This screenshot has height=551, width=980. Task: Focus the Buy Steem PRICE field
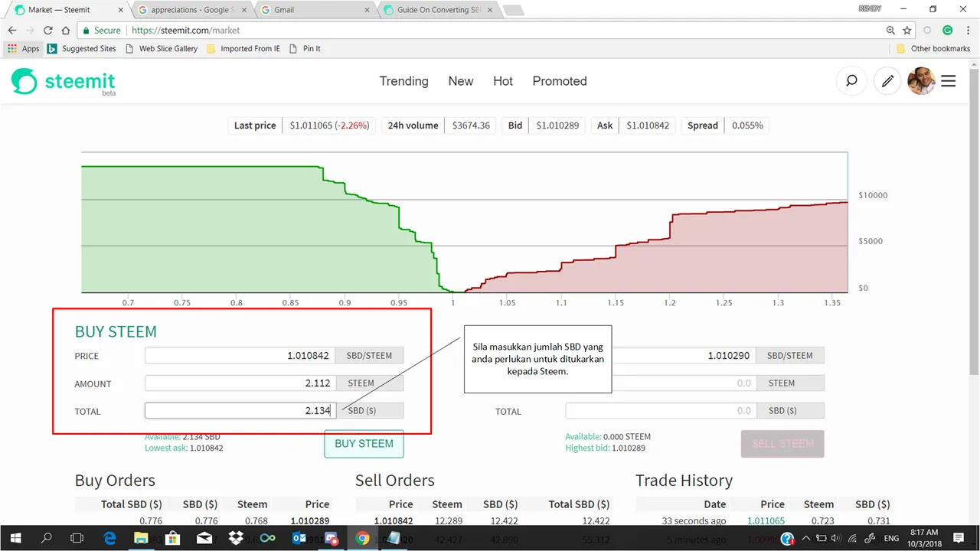(240, 355)
